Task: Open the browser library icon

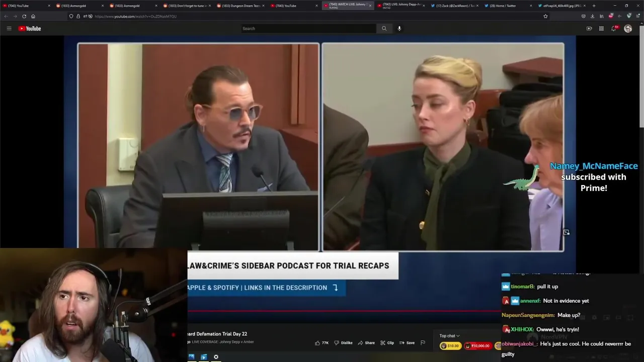Action: (x=602, y=16)
